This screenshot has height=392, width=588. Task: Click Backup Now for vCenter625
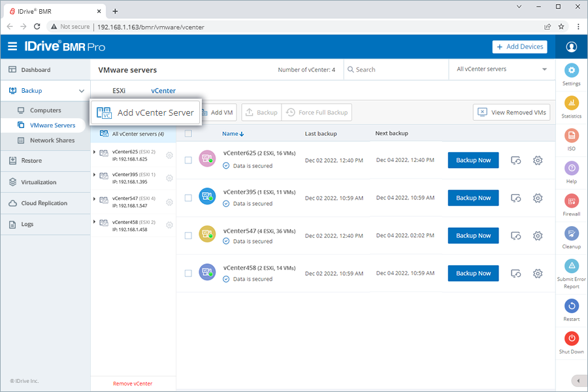(x=473, y=160)
